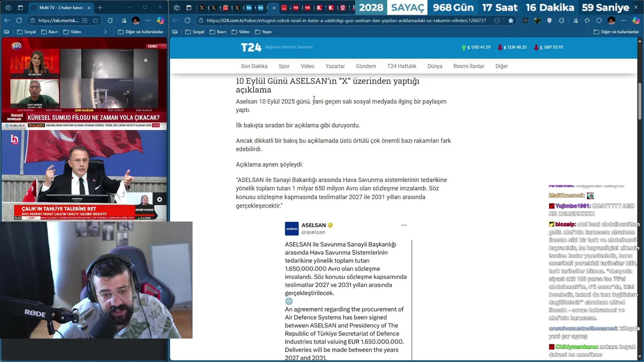644x362 pixels.
Task: Click the EUR 48.35 exchange rate
Action: pyautogui.click(x=512, y=47)
